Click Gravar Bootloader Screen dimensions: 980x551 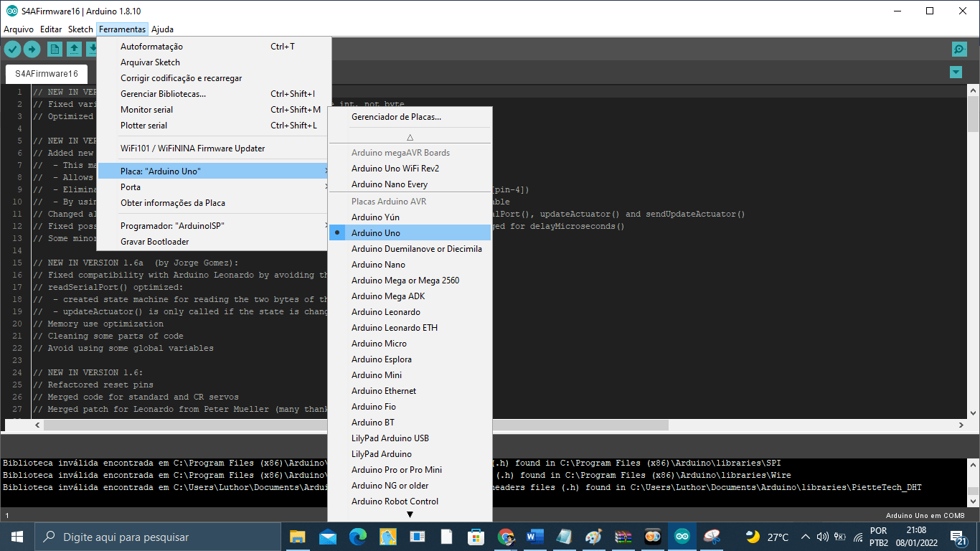155,242
